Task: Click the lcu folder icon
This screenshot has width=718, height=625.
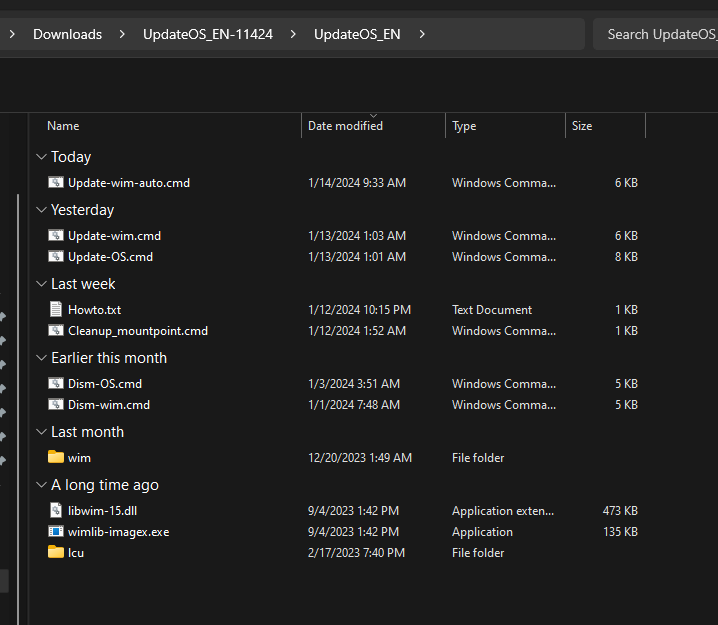Action: pos(56,552)
